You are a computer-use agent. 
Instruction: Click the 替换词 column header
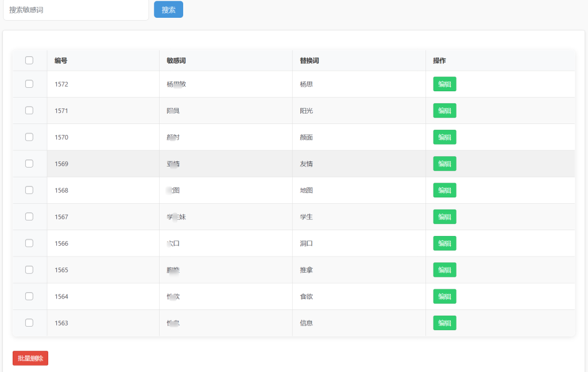tap(309, 61)
